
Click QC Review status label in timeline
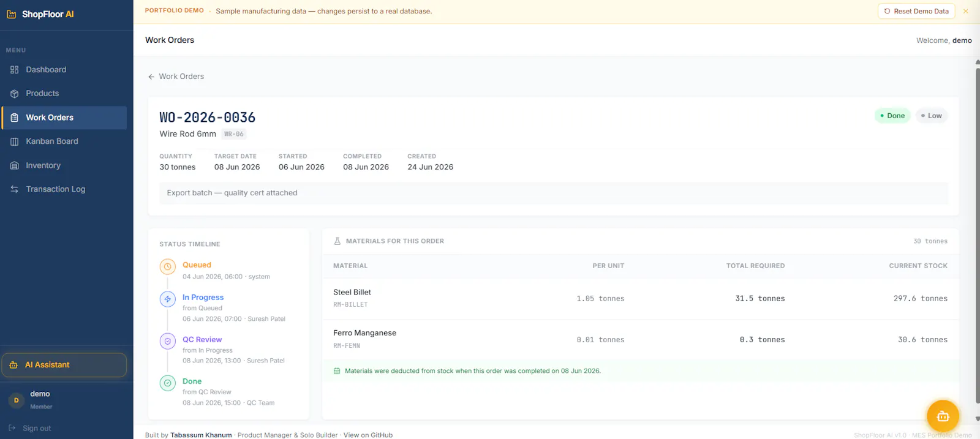(x=202, y=340)
